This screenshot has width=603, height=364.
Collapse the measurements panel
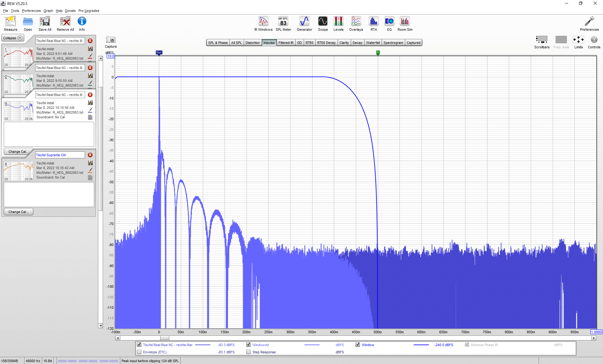(13, 38)
